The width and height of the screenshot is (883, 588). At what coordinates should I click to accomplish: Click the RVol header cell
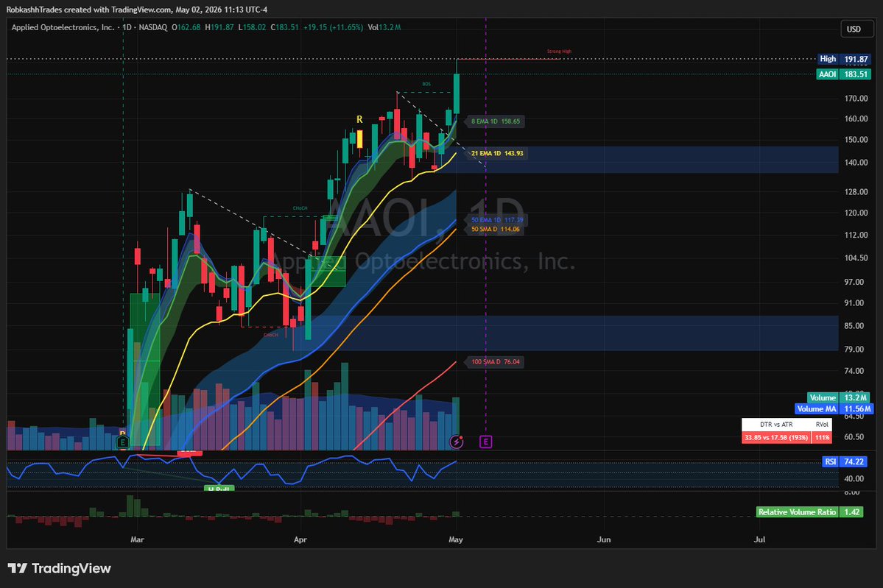coord(822,425)
